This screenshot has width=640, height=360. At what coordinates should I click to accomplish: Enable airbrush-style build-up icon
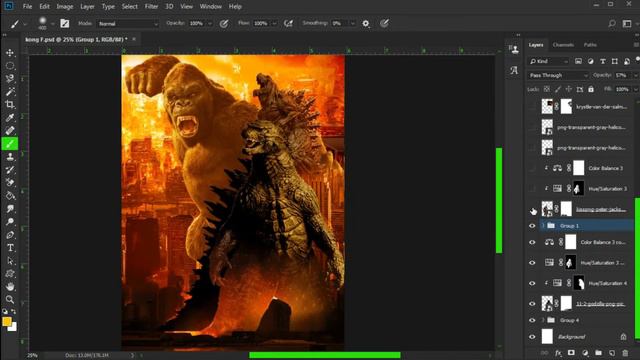(x=289, y=24)
